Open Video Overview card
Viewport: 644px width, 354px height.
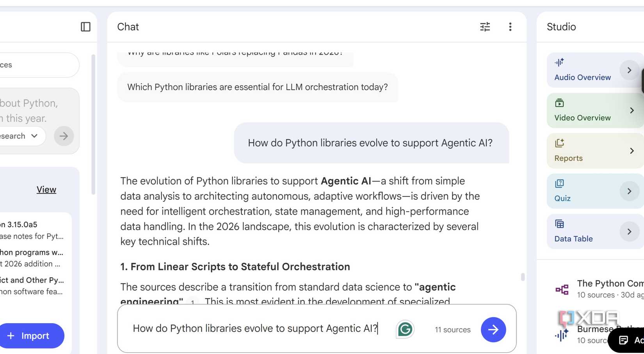click(596, 110)
